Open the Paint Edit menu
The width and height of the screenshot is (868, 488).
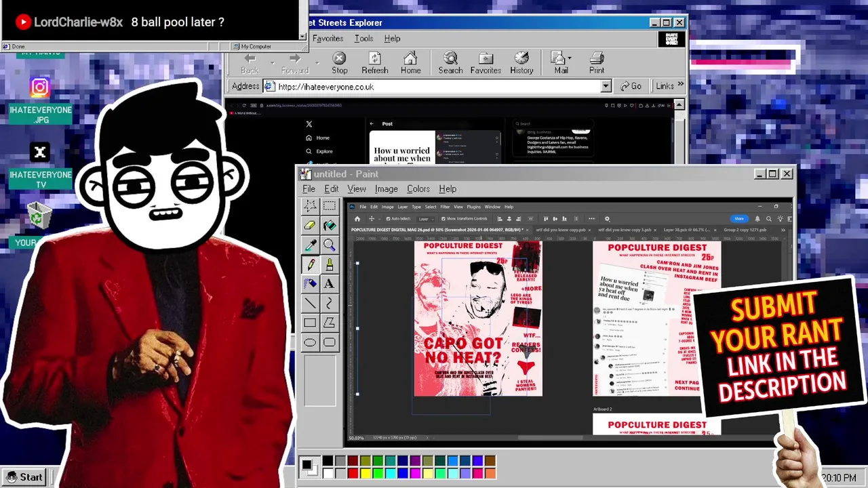click(331, 189)
